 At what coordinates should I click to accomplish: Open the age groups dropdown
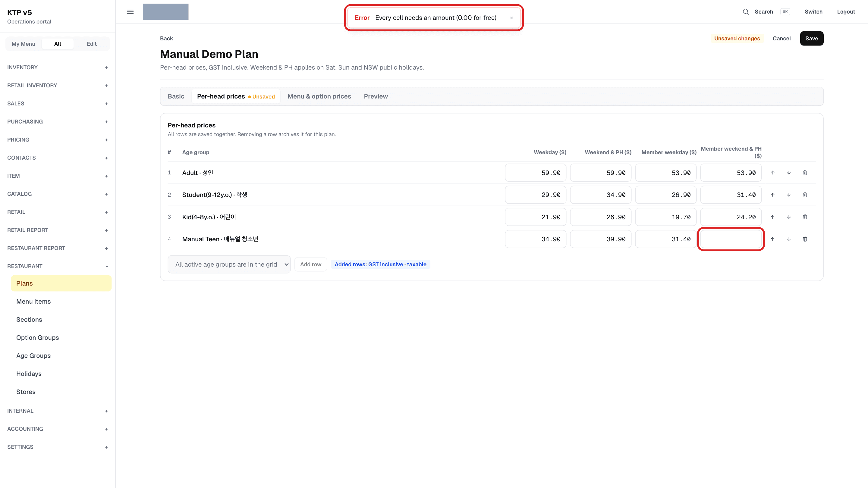[229, 264]
